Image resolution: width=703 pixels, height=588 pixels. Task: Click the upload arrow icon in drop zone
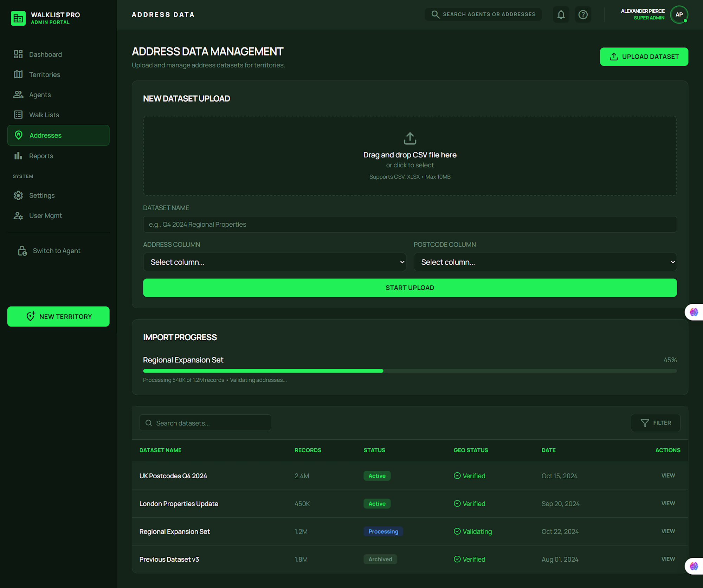409,138
